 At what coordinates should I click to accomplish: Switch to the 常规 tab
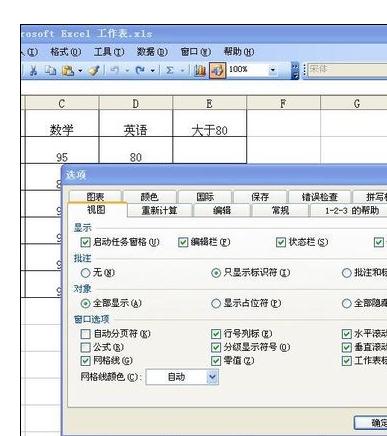(280, 211)
